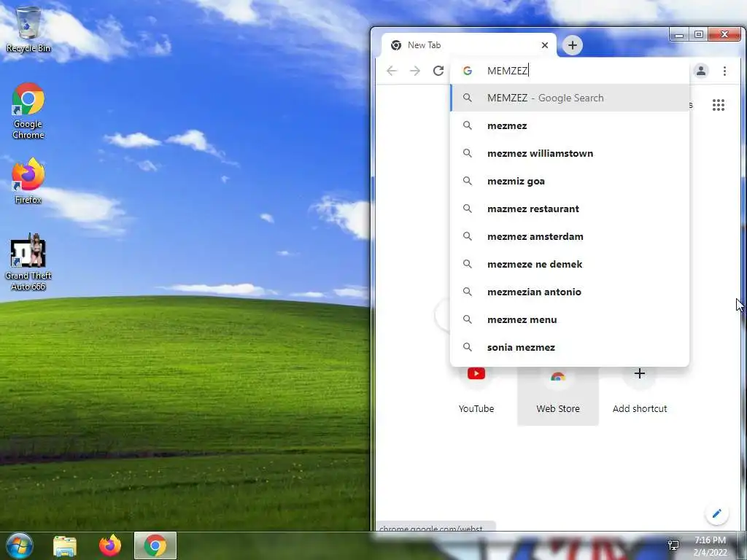Pick 'mezmiz goa' suggestion
The width and height of the screenshot is (747, 560).
click(569, 181)
